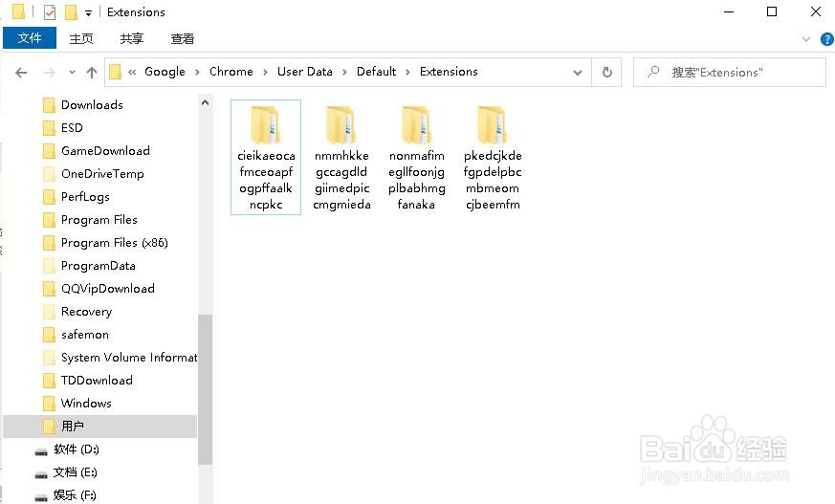Click the Default breadcrumb in address bar
The width and height of the screenshot is (835, 504).
376,72
